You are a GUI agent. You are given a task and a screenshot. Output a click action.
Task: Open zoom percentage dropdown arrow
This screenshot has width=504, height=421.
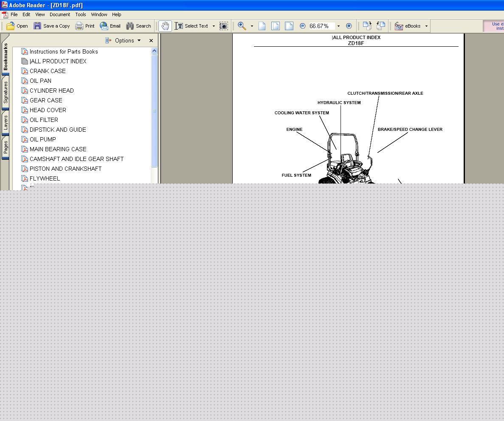coord(338,26)
